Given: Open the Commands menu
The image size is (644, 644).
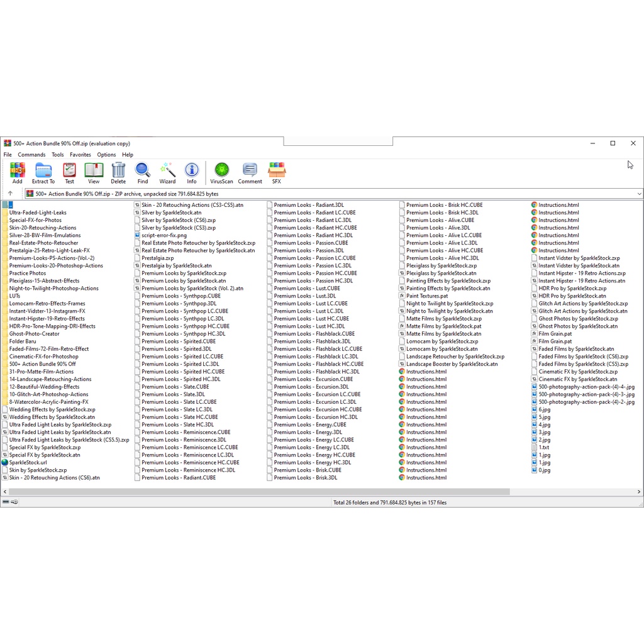Looking at the screenshot, I should pos(31,155).
